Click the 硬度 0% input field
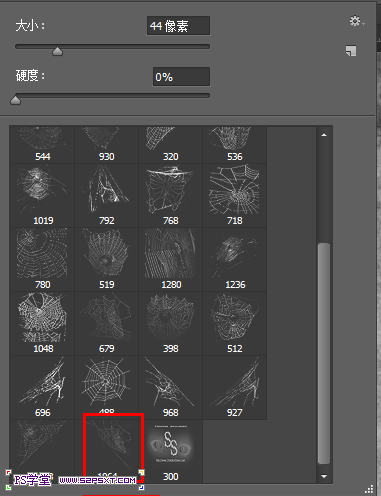The width and height of the screenshot is (381, 496). (x=181, y=77)
